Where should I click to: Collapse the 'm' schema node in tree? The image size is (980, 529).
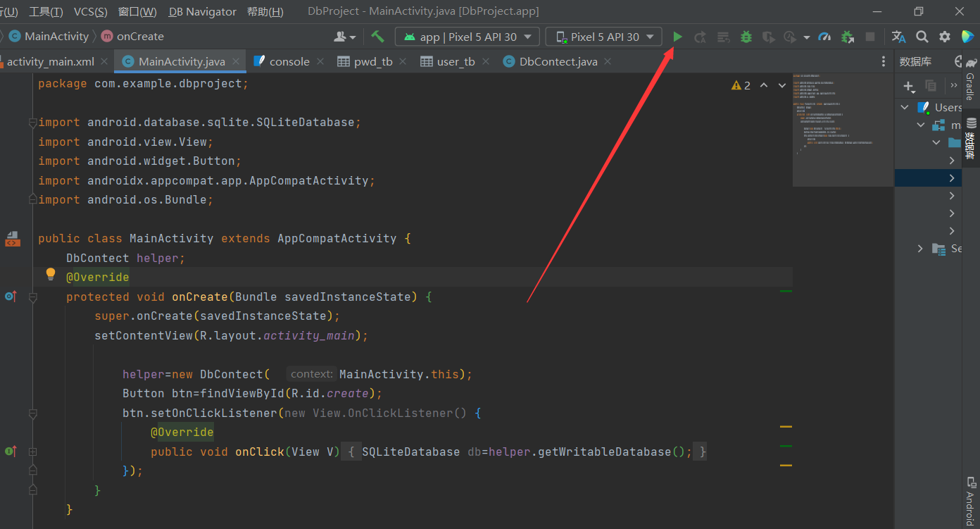tap(921, 125)
